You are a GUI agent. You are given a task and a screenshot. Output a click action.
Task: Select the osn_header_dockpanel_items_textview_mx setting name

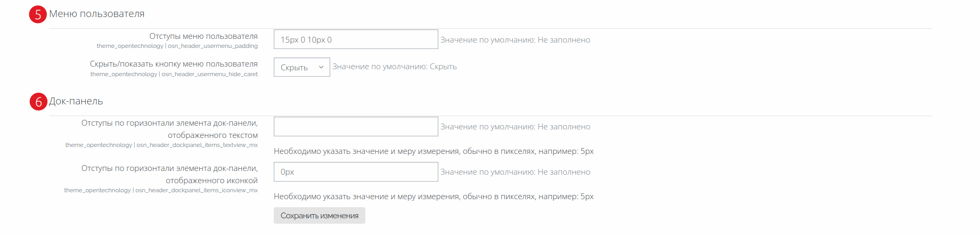[x=197, y=145]
